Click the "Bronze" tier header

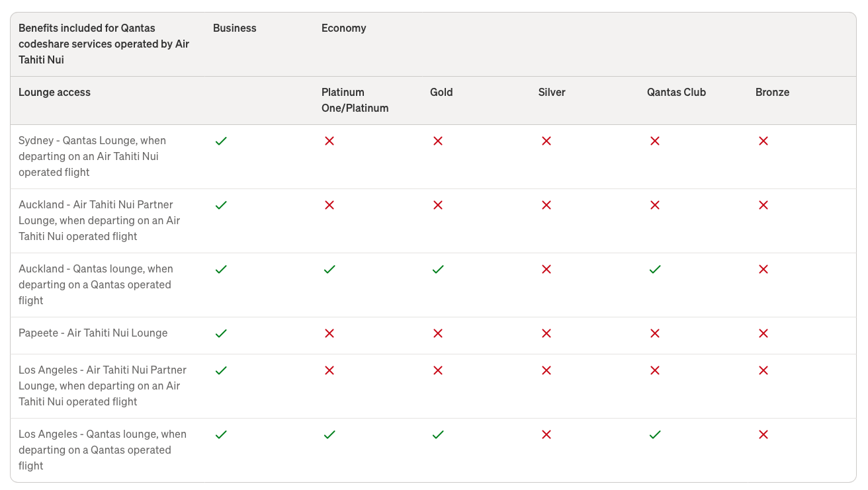pos(773,92)
